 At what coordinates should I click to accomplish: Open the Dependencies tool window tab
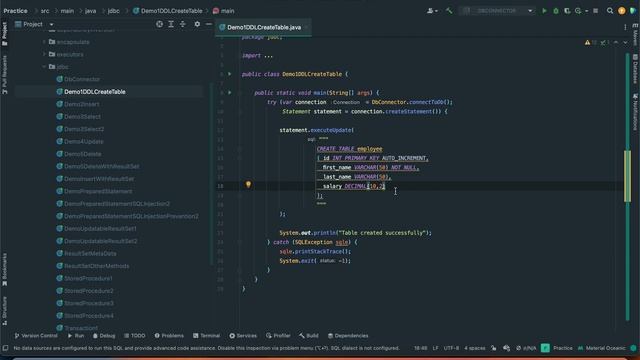pyautogui.click(x=348, y=336)
